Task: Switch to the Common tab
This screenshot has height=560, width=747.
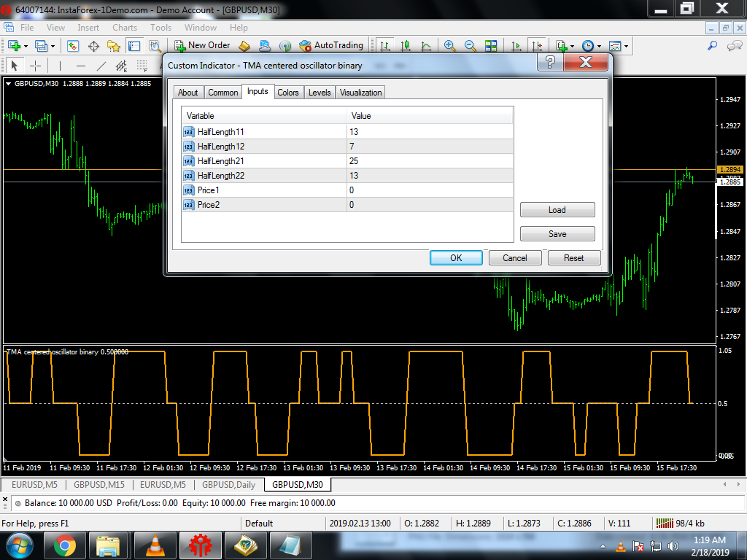Action: pyautogui.click(x=223, y=93)
